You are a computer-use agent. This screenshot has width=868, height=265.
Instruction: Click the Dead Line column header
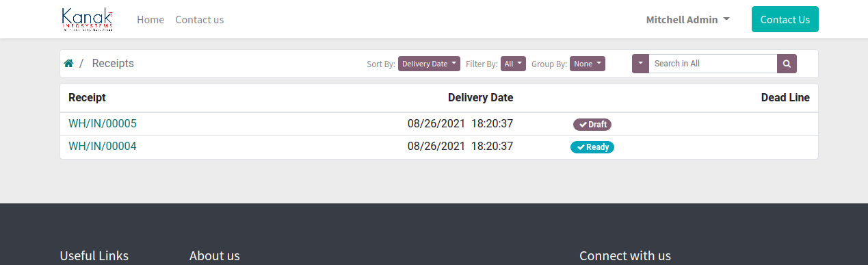pos(785,98)
